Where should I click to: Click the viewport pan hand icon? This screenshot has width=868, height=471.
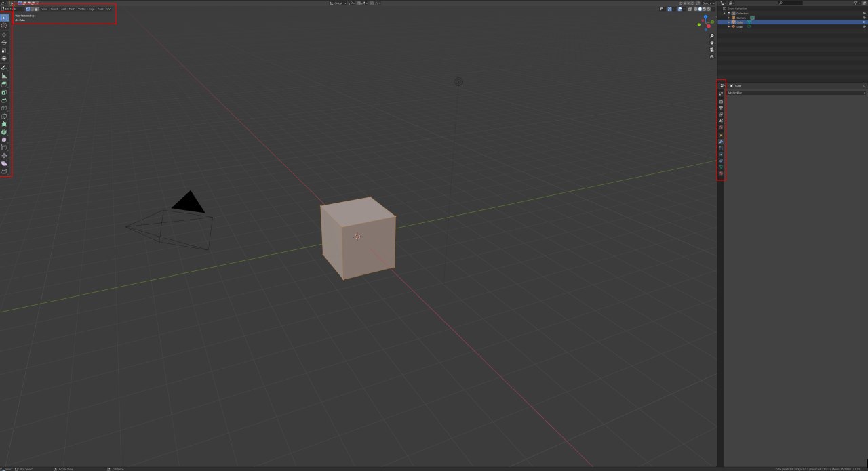(712, 43)
